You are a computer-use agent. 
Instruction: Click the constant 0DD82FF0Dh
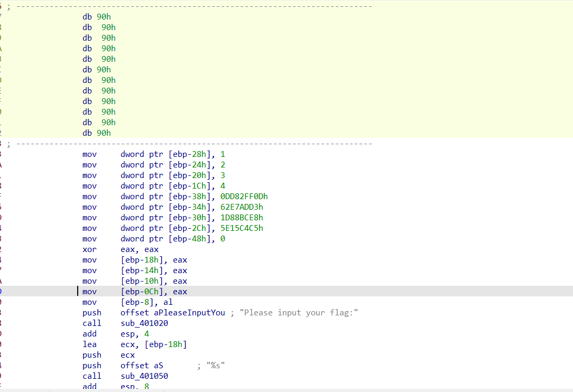point(244,197)
